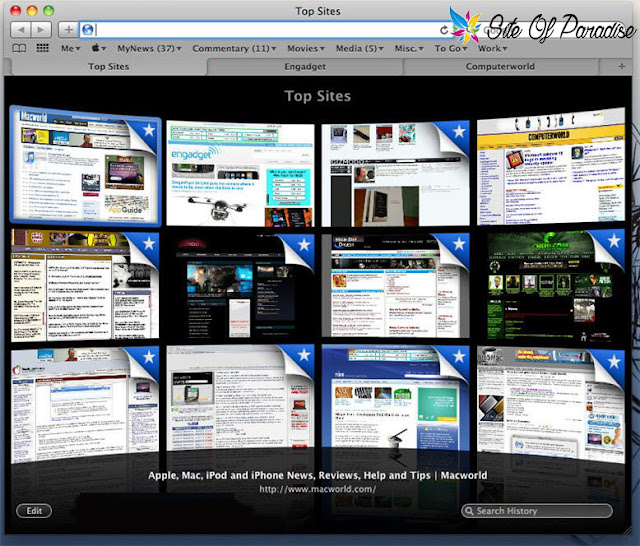Open the Computerworld site thumbnail
Image resolution: width=640 pixels, height=546 pixels.
point(551,166)
